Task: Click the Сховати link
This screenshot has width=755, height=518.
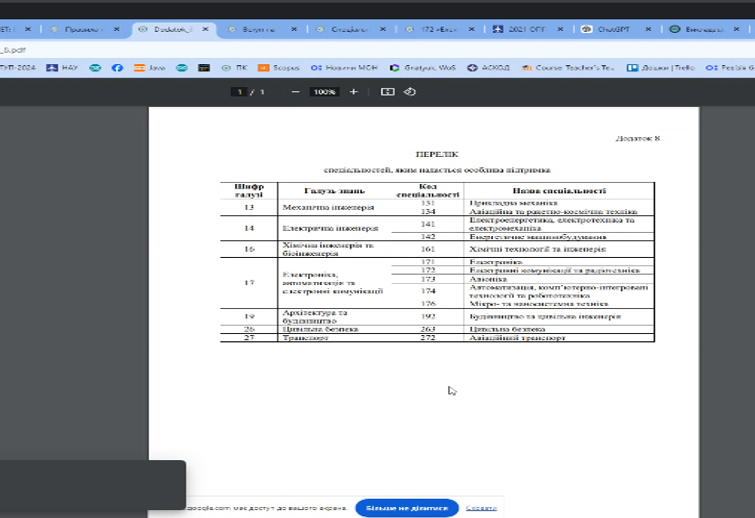Action: 481,508
